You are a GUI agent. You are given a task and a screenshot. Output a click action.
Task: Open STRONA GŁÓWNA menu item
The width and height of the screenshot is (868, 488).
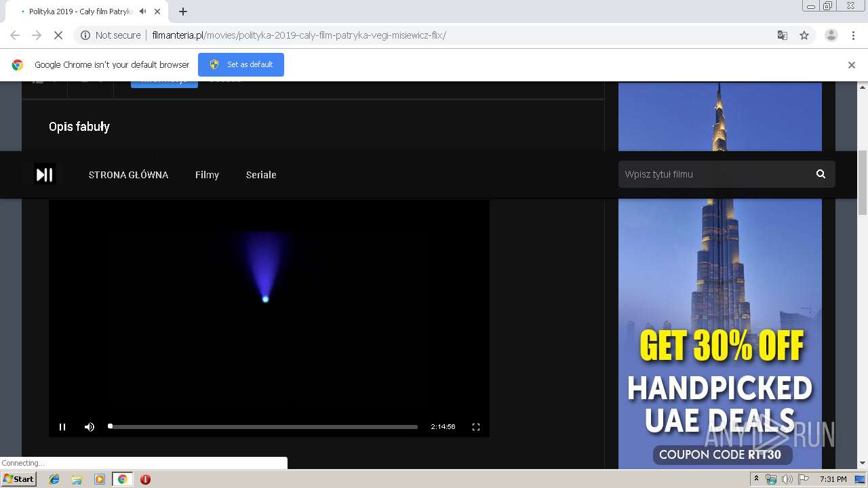[x=128, y=175]
